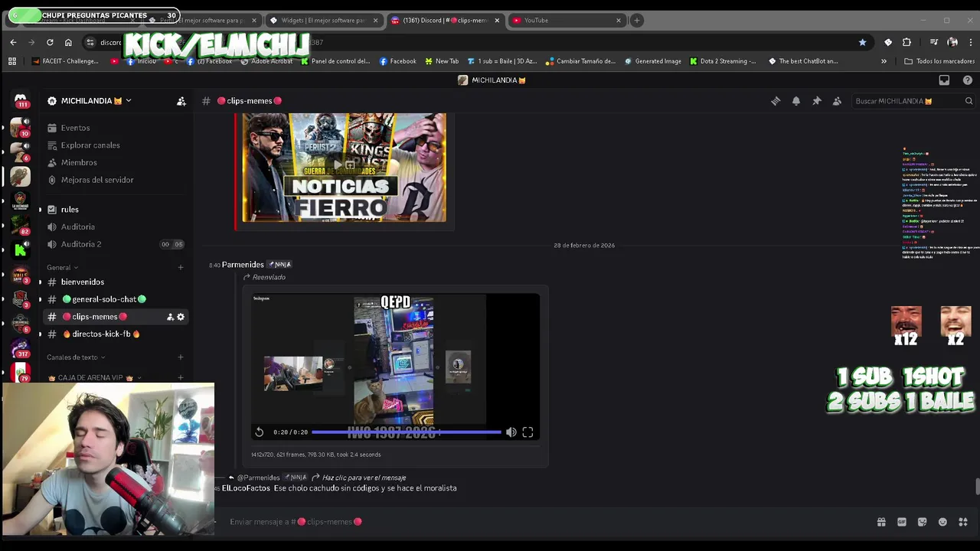Collapse the General category
The height and width of the screenshot is (551, 980).
pyautogui.click(x=62, y=268)
